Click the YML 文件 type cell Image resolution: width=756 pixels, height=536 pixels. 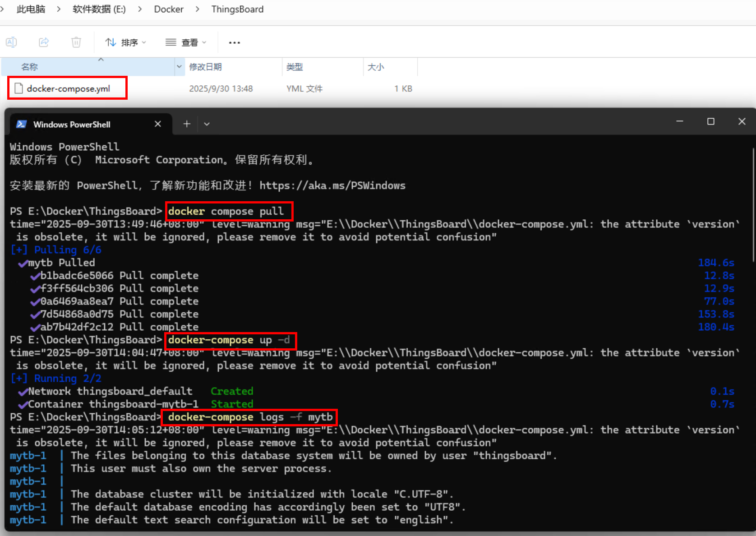point(304,88)
